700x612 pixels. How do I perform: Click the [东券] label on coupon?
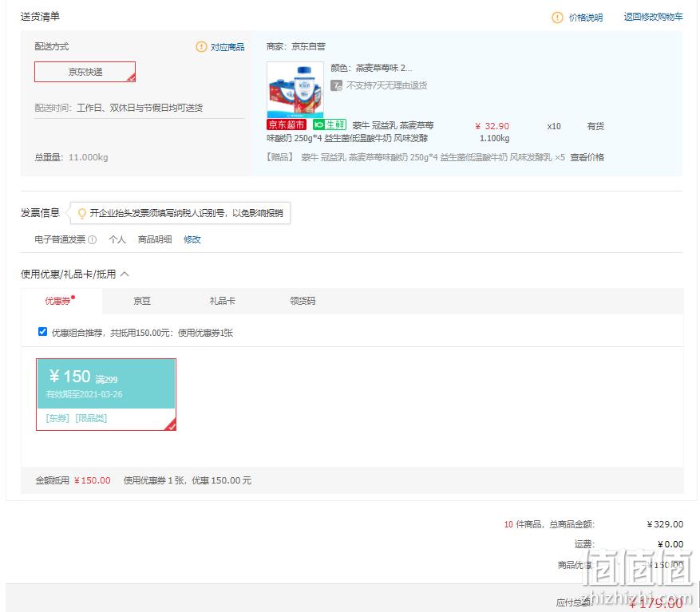pyautogui.click(x=57, y=418)
